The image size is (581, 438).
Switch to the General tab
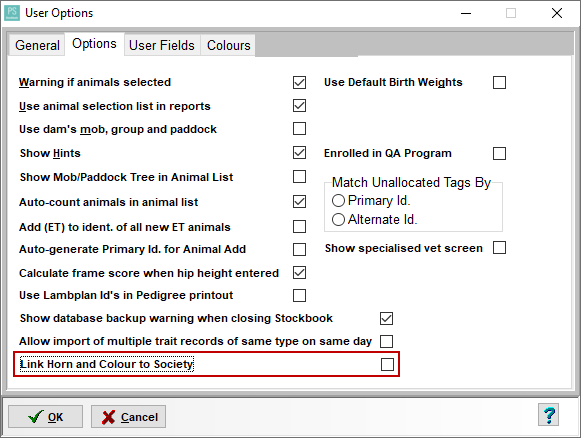37,45
